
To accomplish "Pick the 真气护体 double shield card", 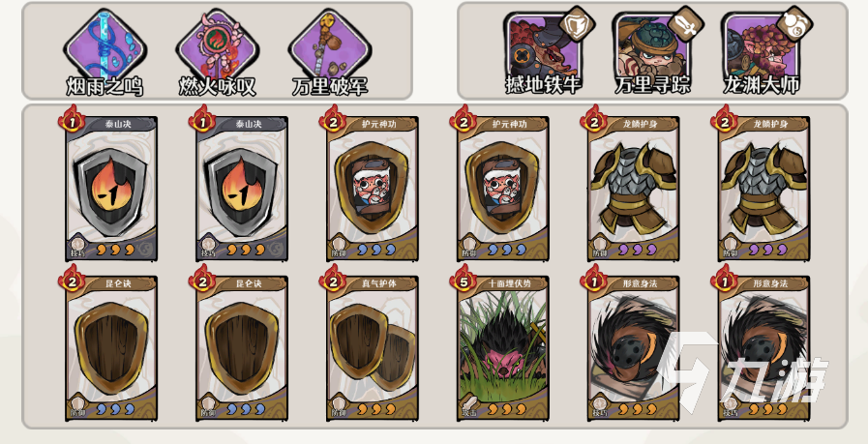I will point(373,347).
